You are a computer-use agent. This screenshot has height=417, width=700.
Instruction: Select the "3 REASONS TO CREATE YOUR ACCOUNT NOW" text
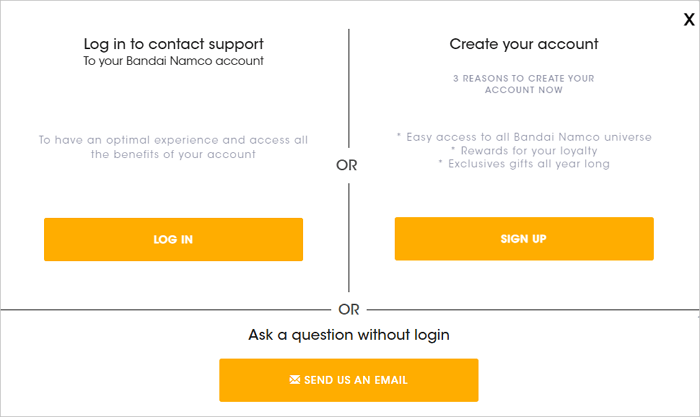[524, 83]
